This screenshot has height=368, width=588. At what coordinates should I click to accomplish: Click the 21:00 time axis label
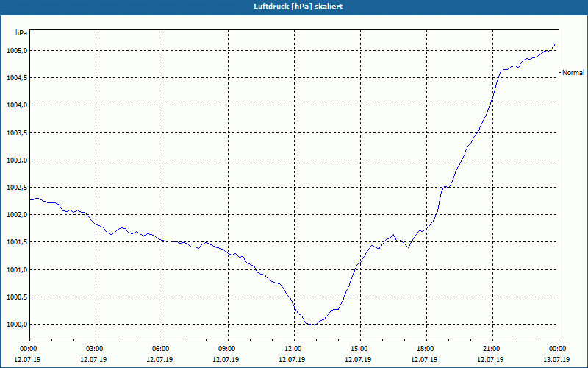point(492,349)
